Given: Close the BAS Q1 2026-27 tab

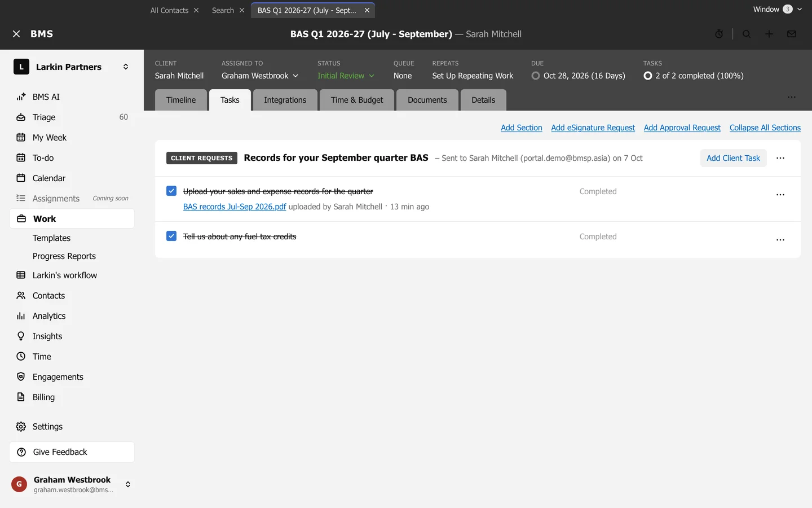Looking at the screenshot, I should pyautogui.click(x=367, y=10).
